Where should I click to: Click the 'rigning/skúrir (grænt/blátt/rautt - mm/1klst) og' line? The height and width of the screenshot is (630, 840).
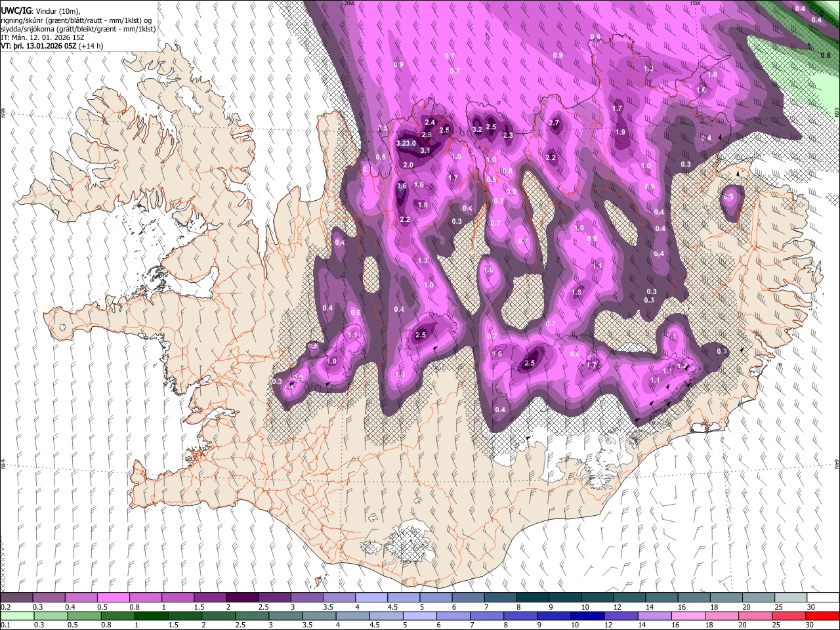point(76,20)
